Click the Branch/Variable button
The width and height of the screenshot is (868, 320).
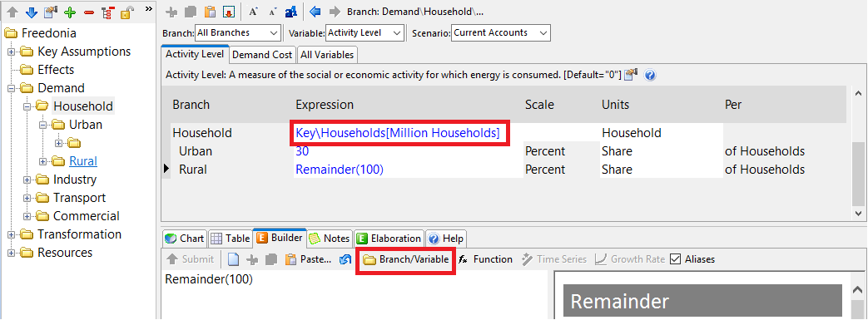point(405,259)
